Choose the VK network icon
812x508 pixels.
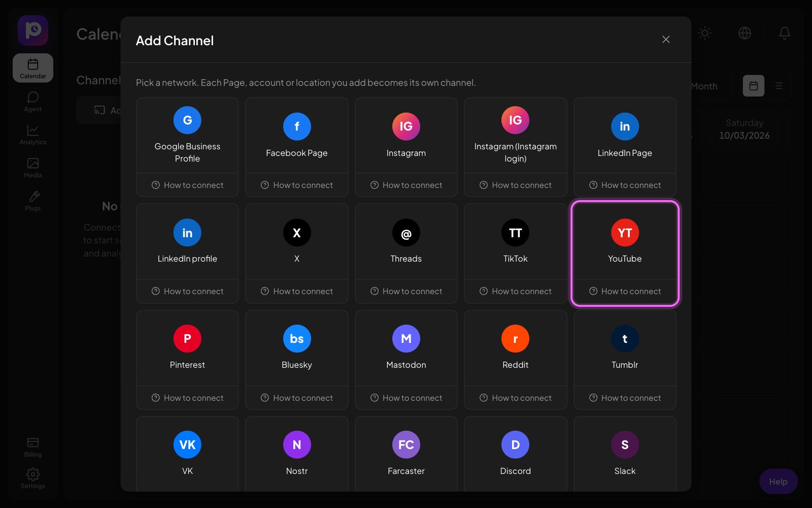pos(187,445)
